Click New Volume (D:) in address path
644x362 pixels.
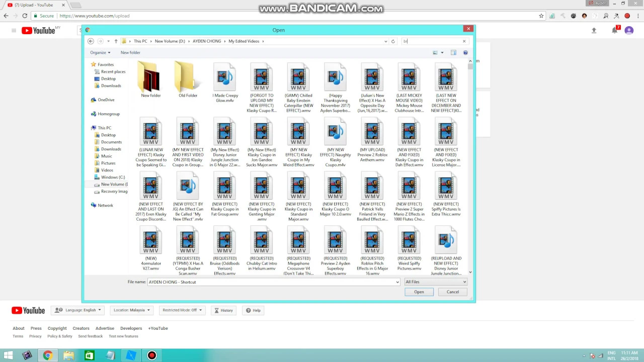(x=170, y=41)
